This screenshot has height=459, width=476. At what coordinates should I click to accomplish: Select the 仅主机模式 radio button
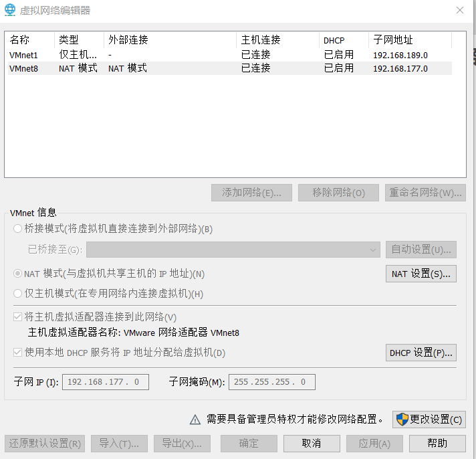click(x=17, y=294)
